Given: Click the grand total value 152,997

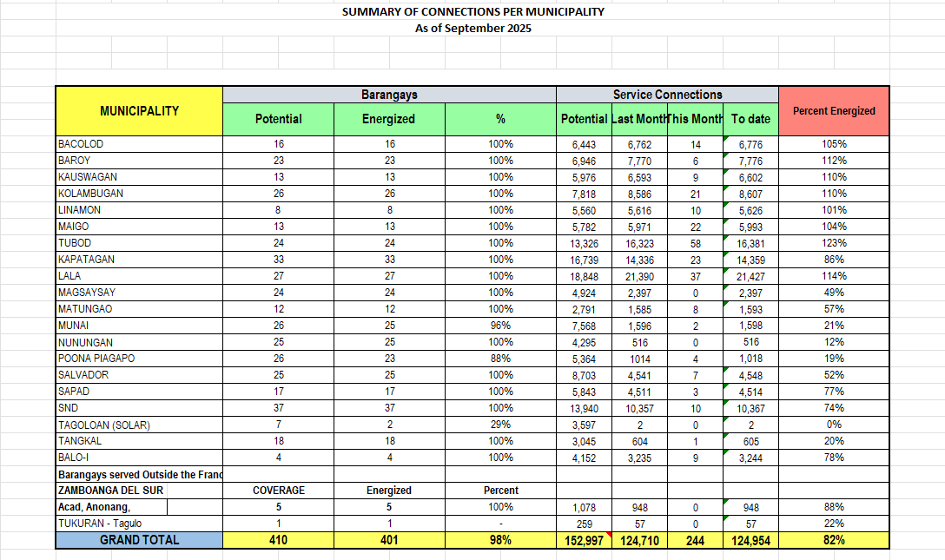Looking at the screenshot, I should (x=584, y=541).
